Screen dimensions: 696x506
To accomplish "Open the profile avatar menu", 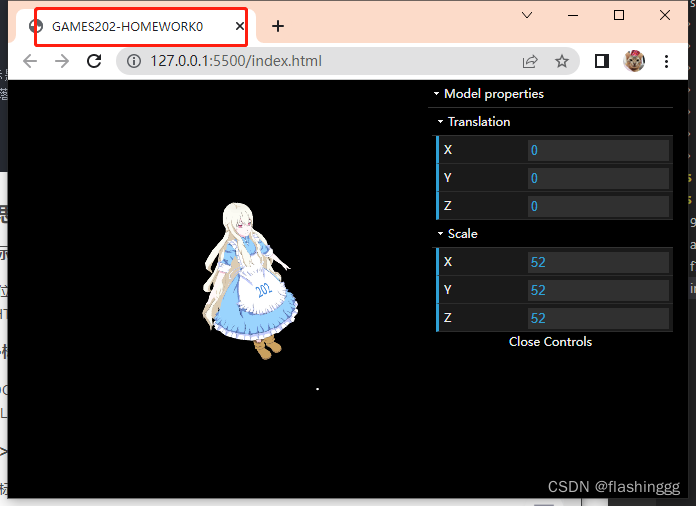I will click(634, 61).
